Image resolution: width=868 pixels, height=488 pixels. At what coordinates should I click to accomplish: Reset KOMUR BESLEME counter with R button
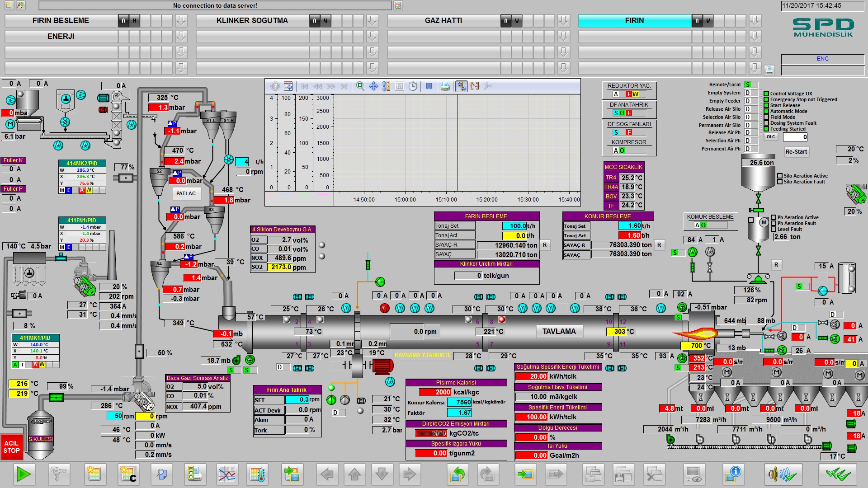pyautogui.click(x=659, y=245)
